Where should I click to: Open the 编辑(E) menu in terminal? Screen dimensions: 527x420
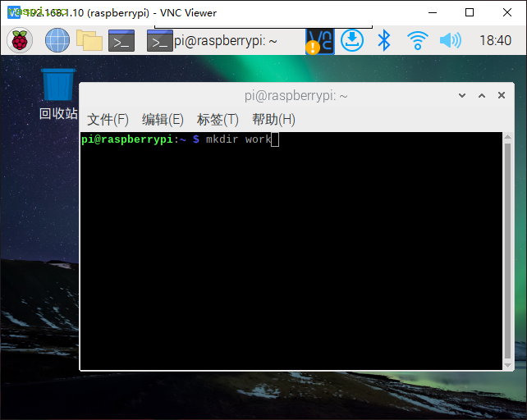click(163, 120)
